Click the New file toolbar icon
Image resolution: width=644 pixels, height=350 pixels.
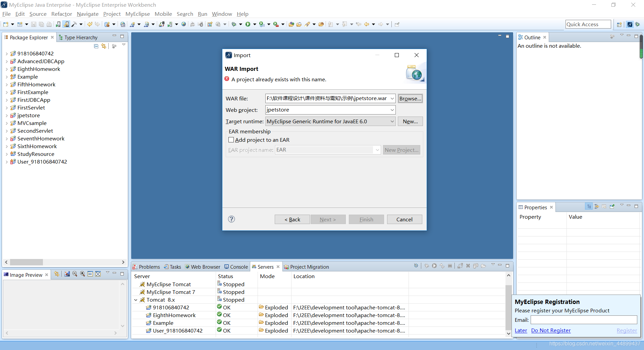(x=6, y=24)
